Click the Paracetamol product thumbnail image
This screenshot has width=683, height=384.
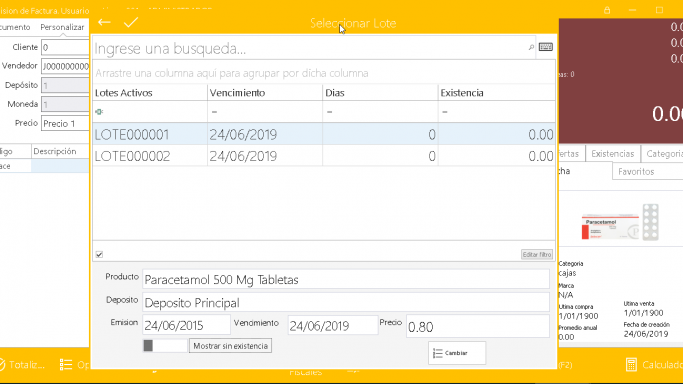click(620, 223)
